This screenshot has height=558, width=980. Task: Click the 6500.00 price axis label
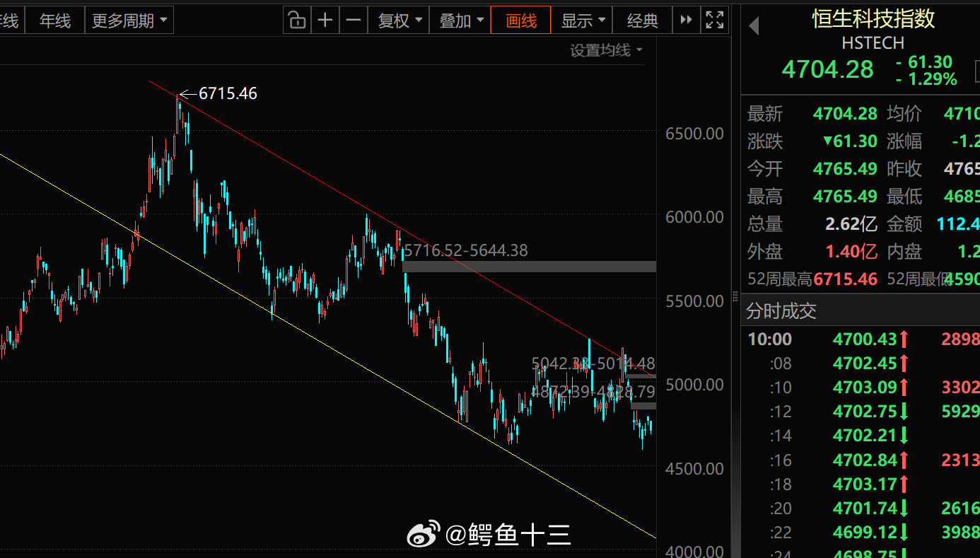694,133
